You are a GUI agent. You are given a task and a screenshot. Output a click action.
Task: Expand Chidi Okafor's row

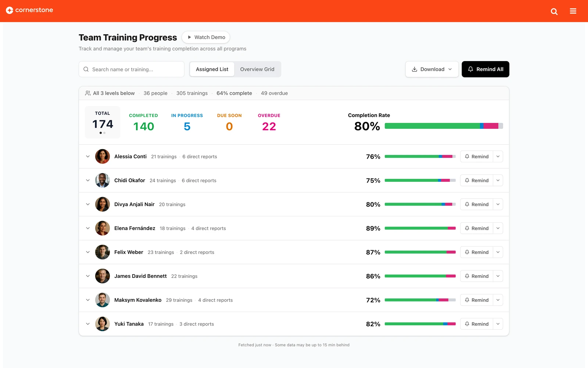pyautogui.click(x=88, y=180)
